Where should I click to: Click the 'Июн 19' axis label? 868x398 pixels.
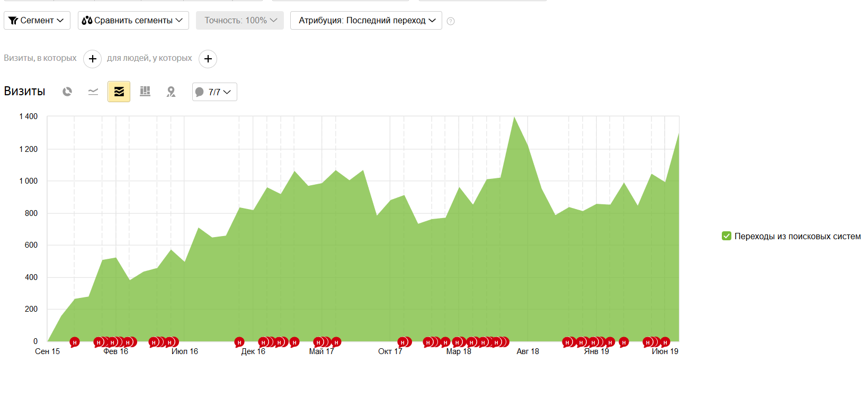(665, 351)
